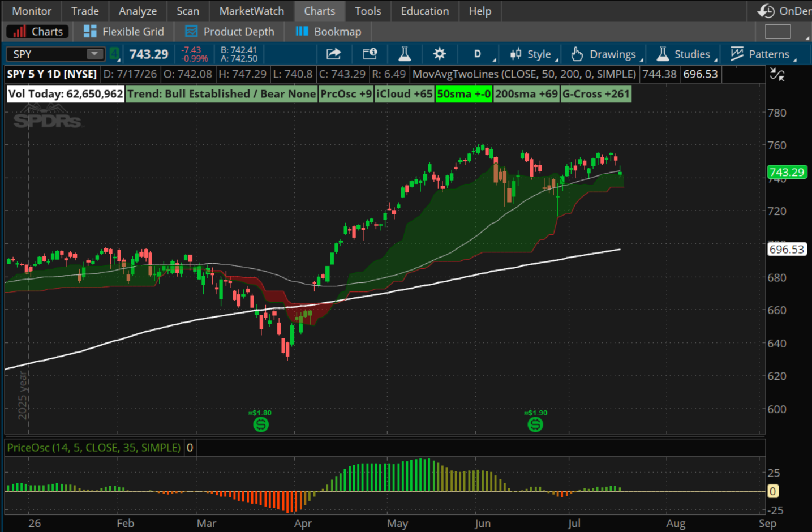812x532 pixels.
Task: Click the 744.38 moving average value
Action: point(659,74)
